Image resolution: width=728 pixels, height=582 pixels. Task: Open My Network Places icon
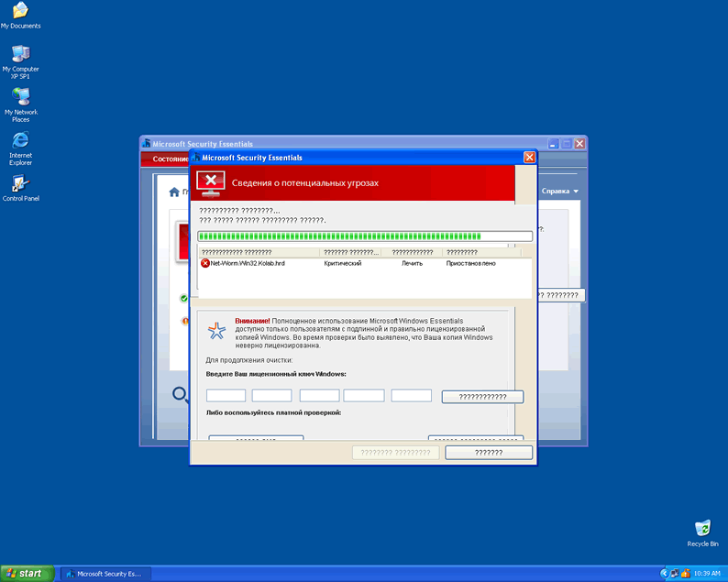(20, 98)
